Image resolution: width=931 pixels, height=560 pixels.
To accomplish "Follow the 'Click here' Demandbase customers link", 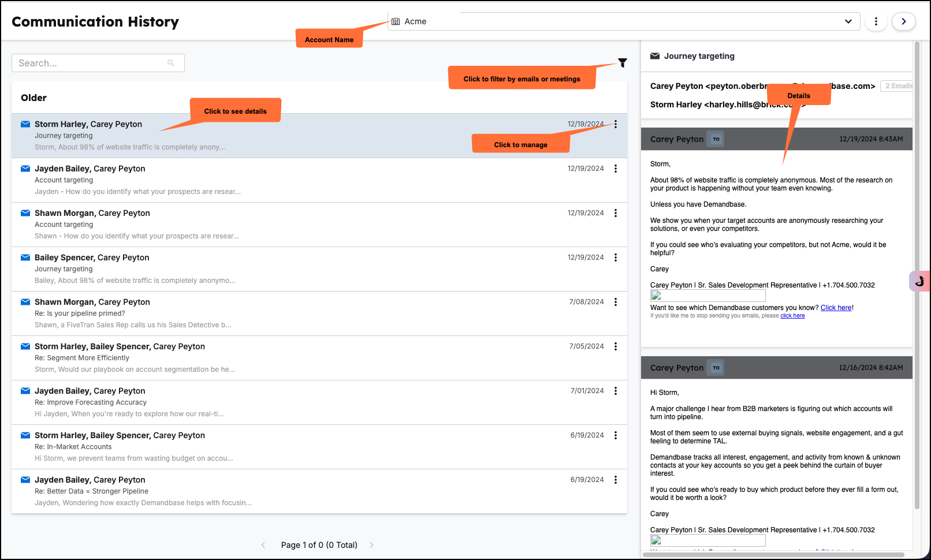I will [836, 308].
